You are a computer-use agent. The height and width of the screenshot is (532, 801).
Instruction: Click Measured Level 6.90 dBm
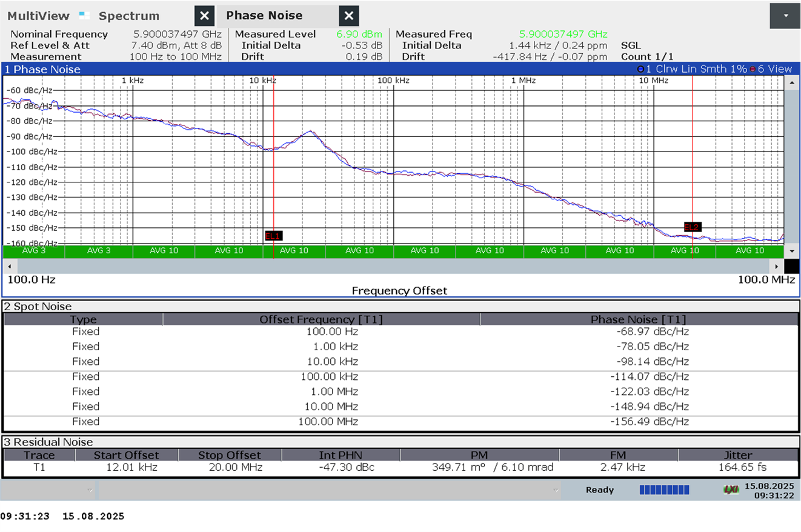(359, 35)
